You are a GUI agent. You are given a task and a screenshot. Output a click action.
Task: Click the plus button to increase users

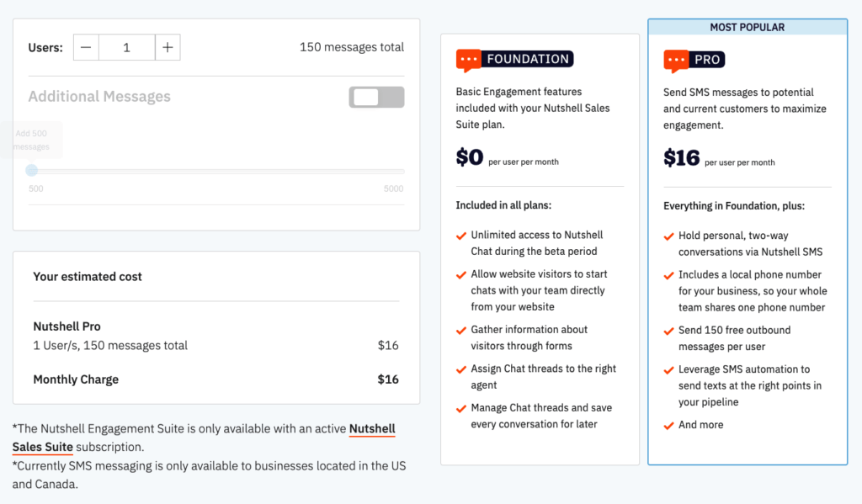tap(168, 48)
